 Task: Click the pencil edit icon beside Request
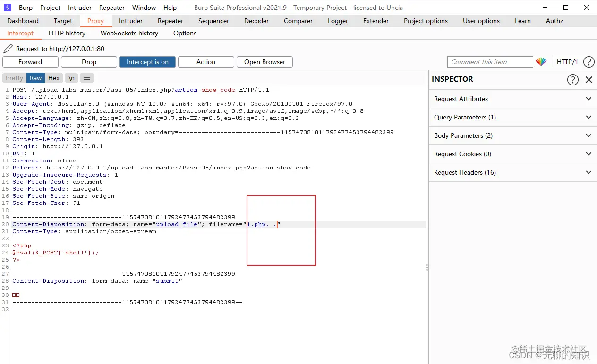pyautogui.click(x=8, y=49)
